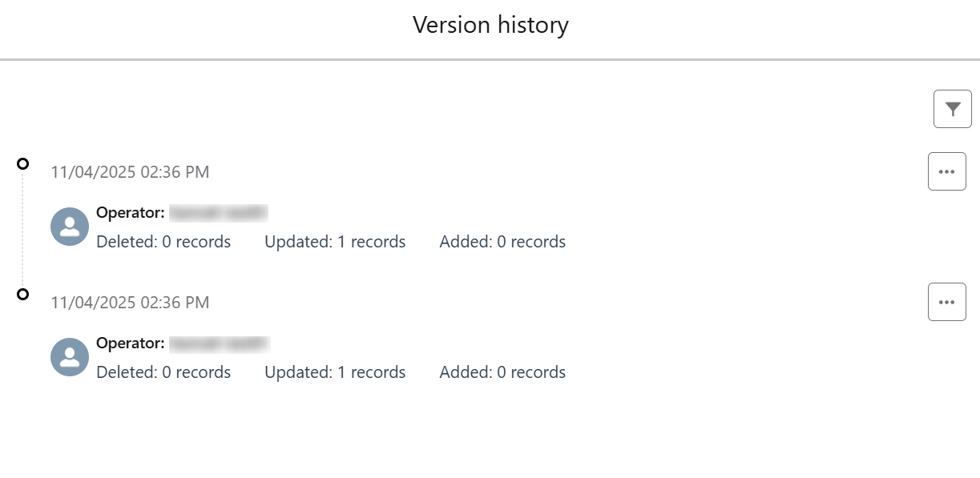980x478 pixels.
Task: Select the second 11/04/2025 02:36 PM entry
Action: [x=130, y=302]
